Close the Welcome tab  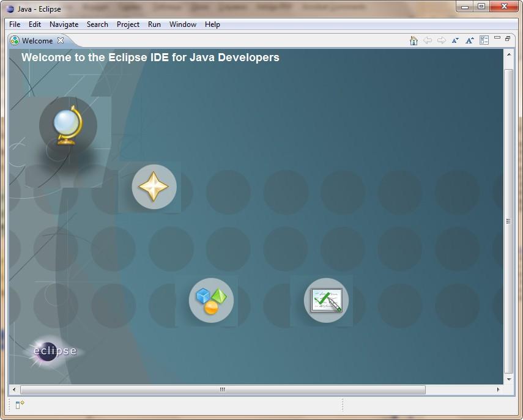61,40
